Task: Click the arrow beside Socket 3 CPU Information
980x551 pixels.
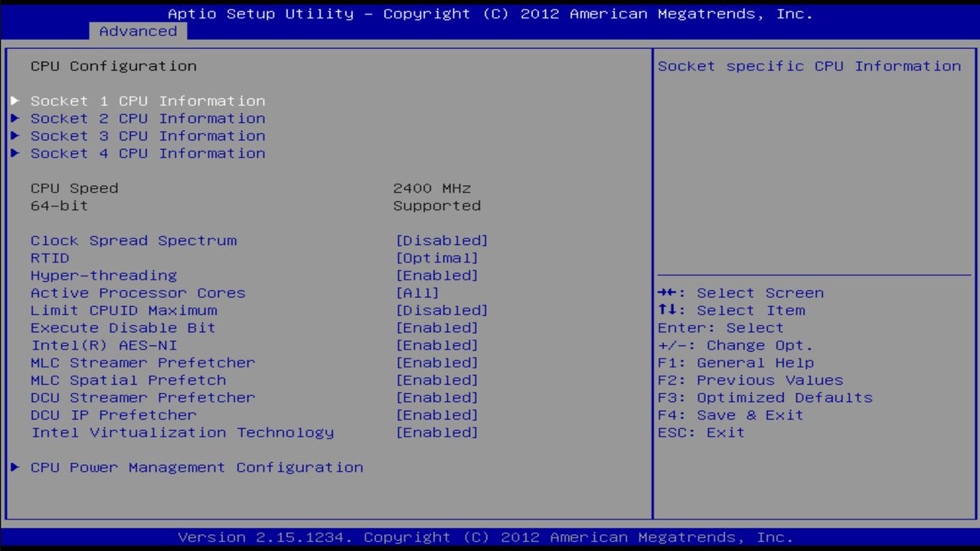Action: coord(15,136)
